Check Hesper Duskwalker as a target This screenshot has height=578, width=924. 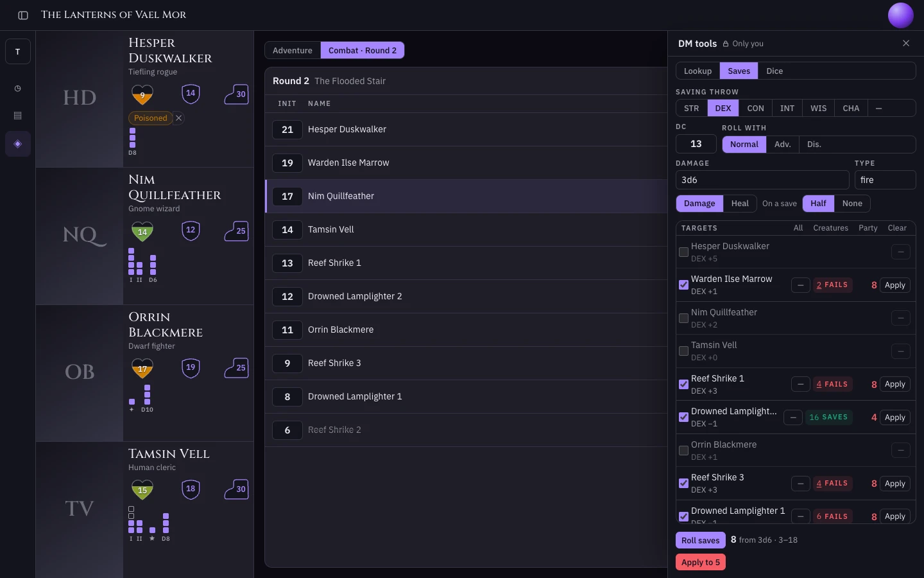tap(683, 252)
